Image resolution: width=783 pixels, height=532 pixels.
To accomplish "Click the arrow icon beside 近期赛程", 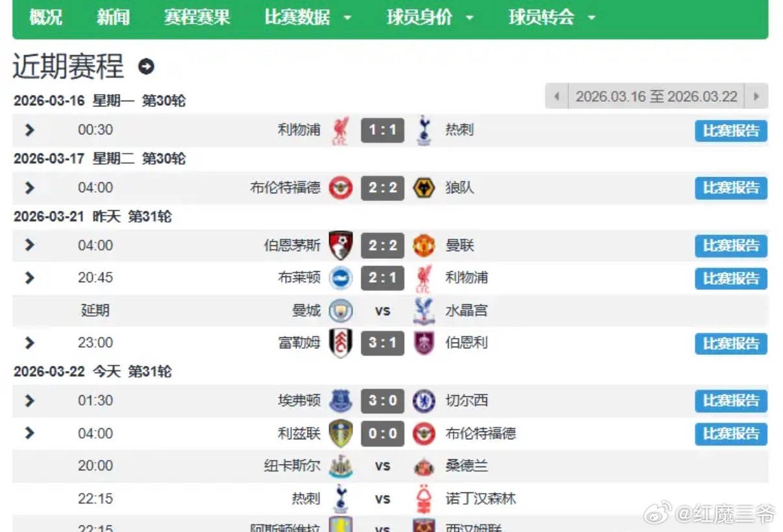I will click(147, 66).
